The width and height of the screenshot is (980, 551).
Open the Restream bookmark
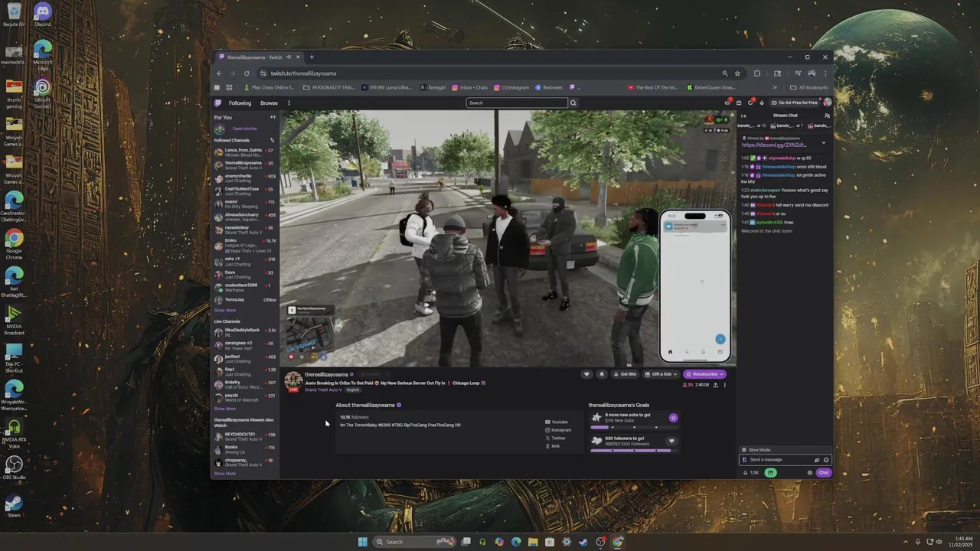(x=549, y=87)
